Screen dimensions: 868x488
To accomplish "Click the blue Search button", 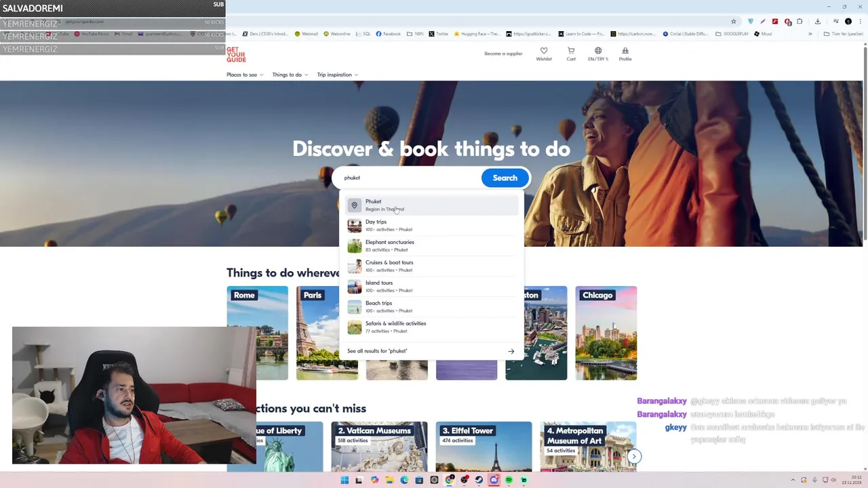I will pyautogui.click(x=505, y=178).
